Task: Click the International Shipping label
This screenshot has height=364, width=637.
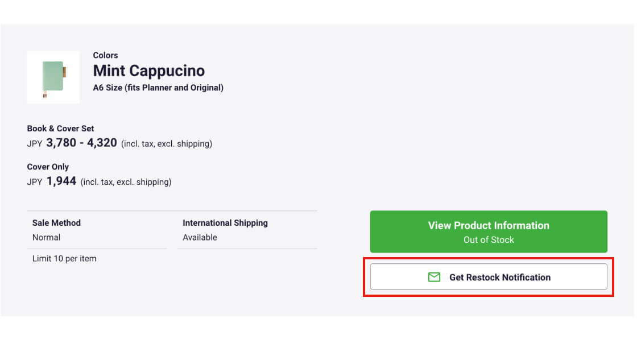Action: 225,223
